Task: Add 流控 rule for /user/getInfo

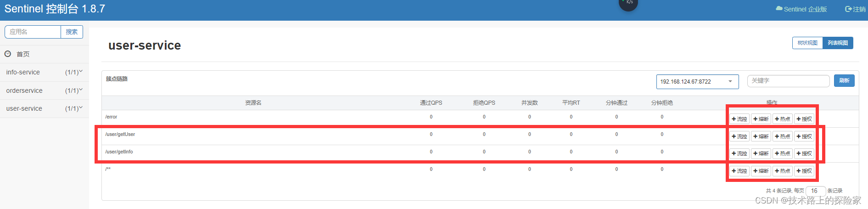Action: [739, 153]
